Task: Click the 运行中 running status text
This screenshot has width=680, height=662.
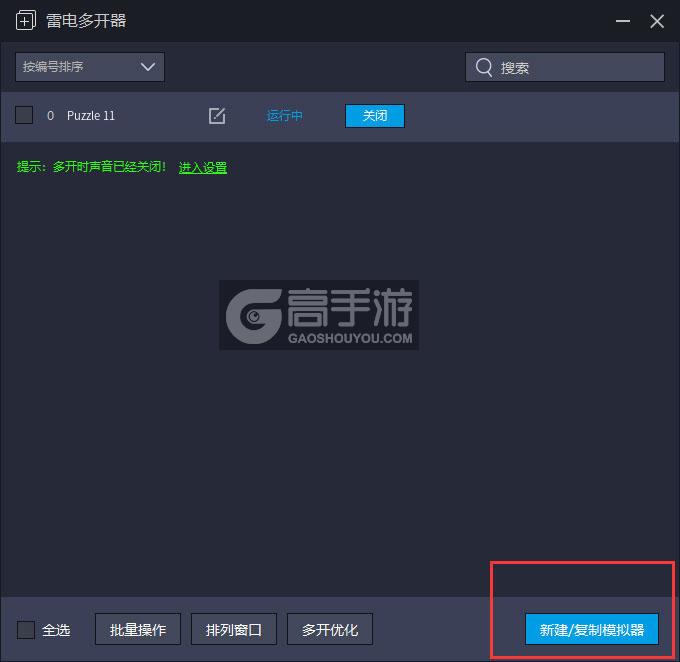Action: coord(284,116)
